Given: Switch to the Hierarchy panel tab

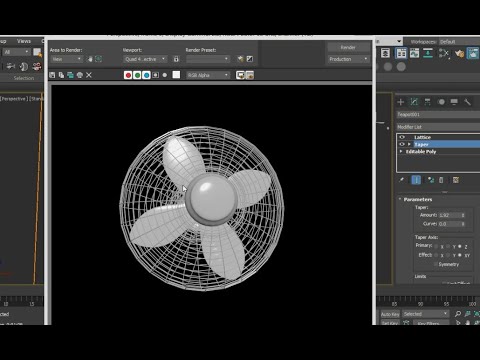Looking at the screenshot, I should pyautogui.click(x=427, y=102).
